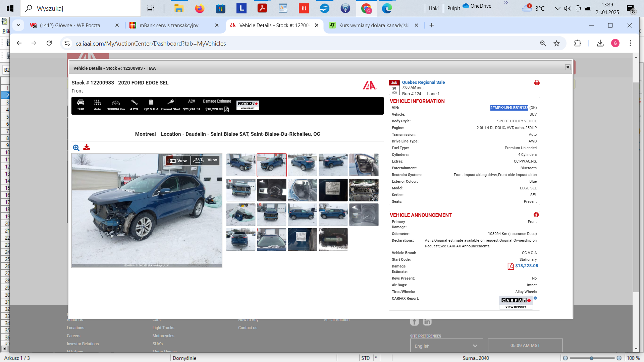Click the browser back arrow
This screenshot has width=644, height=362.
click(19, 43)
